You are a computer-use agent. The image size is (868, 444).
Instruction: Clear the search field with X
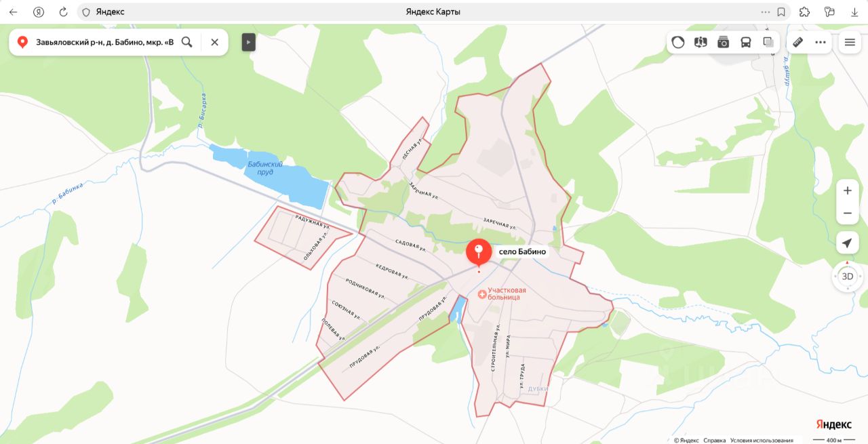point(214,42)
